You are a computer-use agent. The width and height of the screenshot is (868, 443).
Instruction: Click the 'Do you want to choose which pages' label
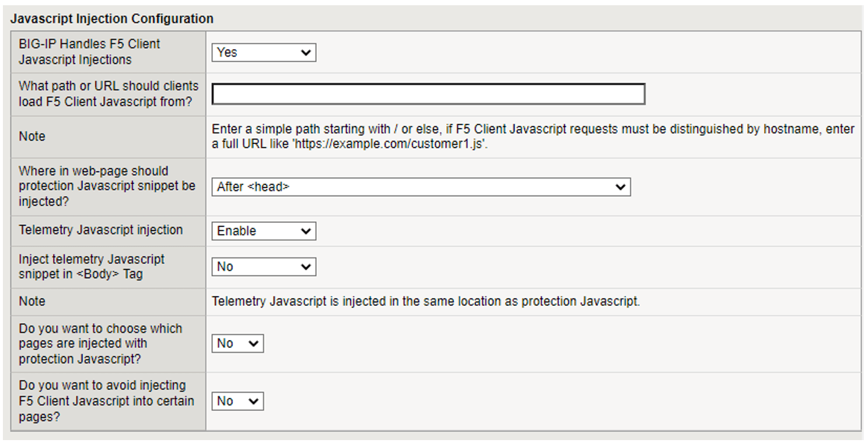[100, 344]
